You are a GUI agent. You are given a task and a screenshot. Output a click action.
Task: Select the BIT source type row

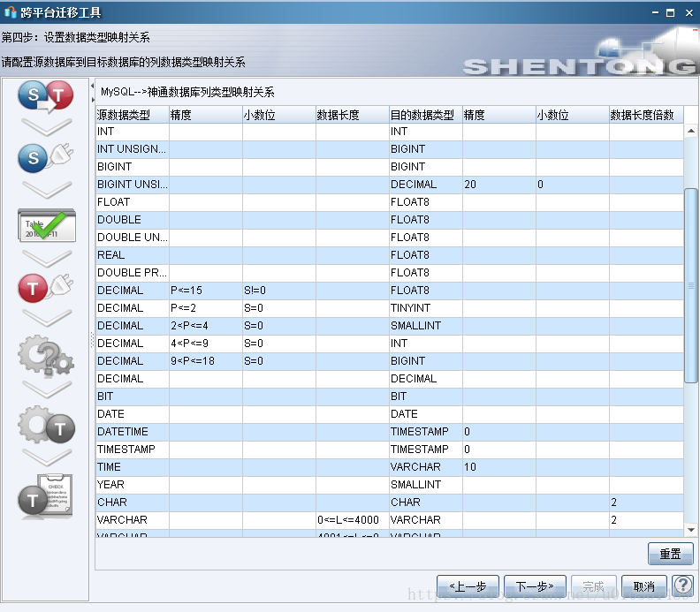[x=389, y=397]
